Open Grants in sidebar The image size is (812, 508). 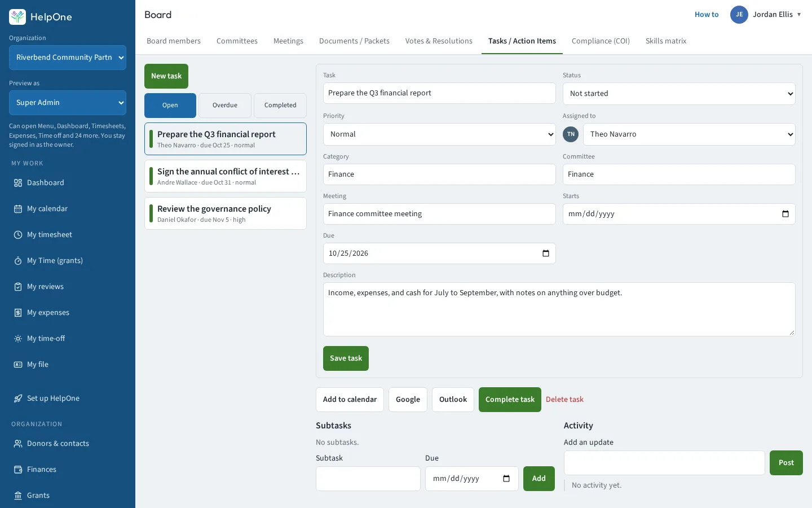point(68,496)
